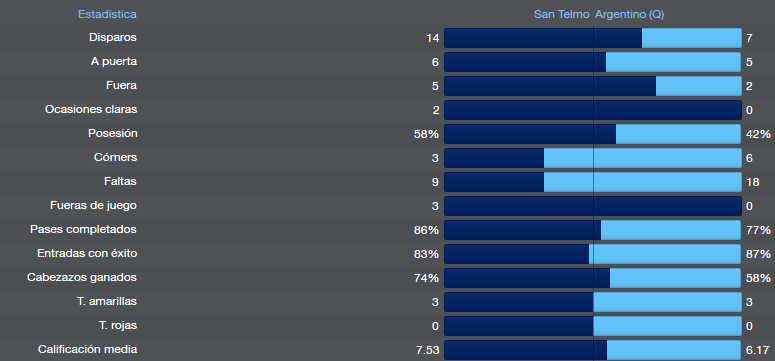Viewport: 775px width, 361px height.
Task: Select the Fuera statistic label
Action: point(121,86)
